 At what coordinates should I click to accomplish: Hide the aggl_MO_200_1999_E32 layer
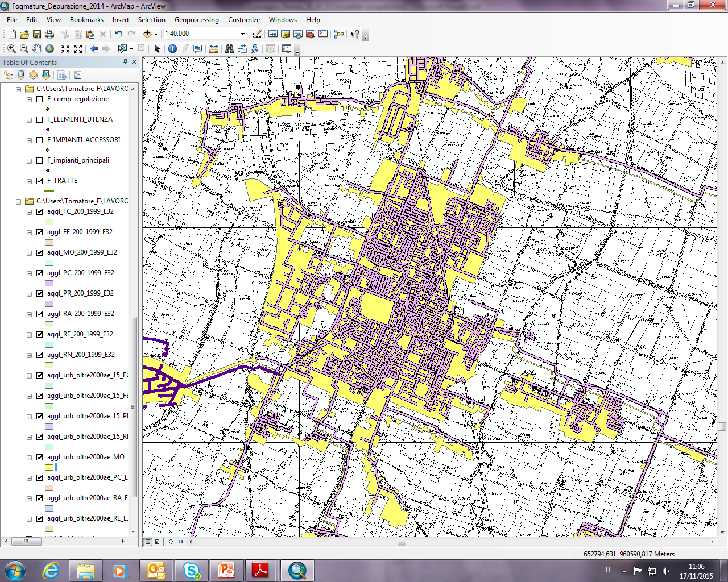(x=40, y=252)
